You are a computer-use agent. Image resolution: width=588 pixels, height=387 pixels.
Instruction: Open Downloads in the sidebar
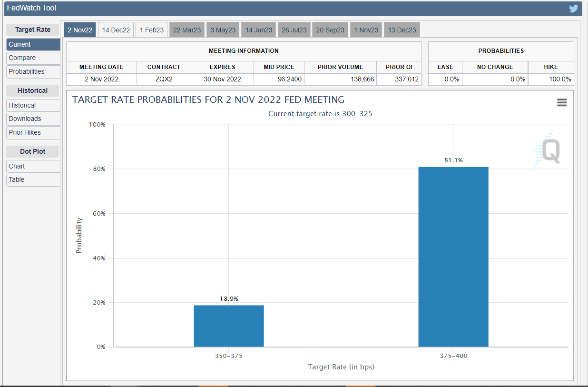point(33,119)
